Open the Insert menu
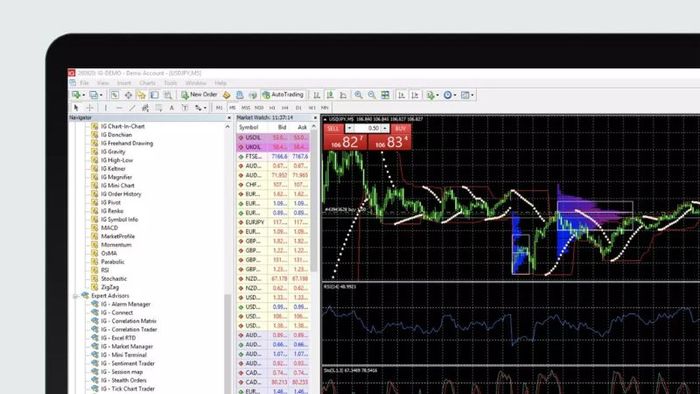This screenshot has height=394, width=700. point(124,83)
